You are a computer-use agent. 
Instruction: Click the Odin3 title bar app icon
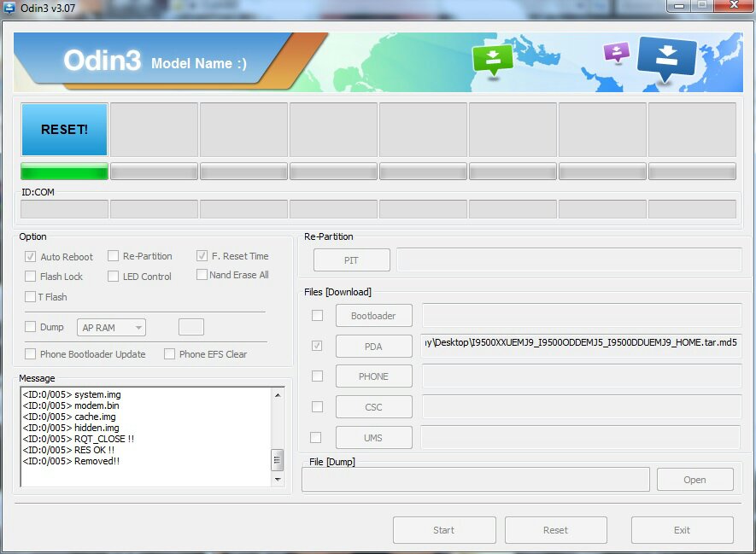pos(9,8)
